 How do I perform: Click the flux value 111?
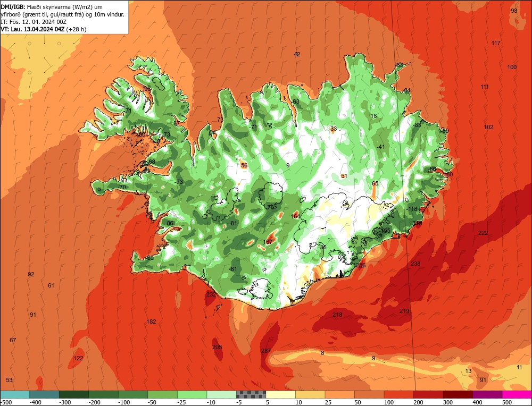485,87
